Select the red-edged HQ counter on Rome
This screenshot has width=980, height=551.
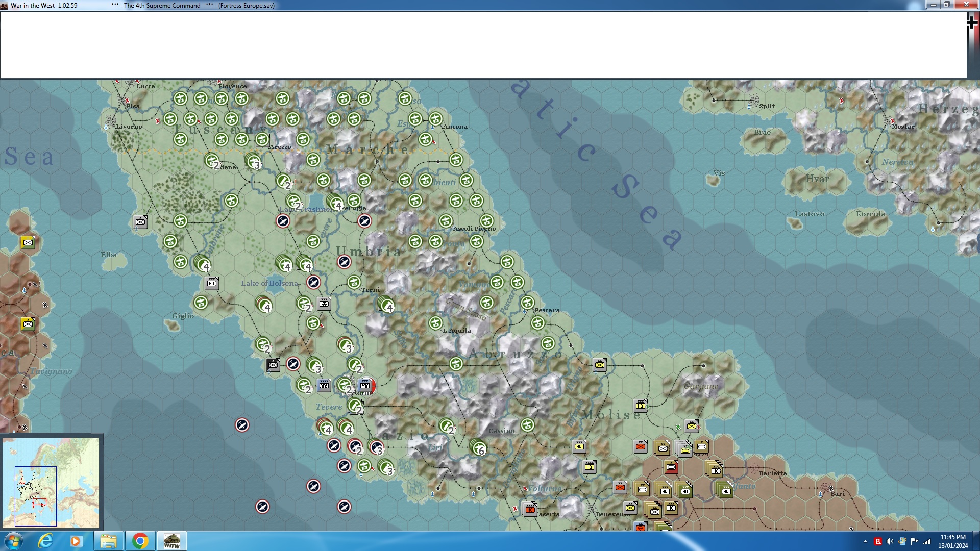click(x=365, y=385)
